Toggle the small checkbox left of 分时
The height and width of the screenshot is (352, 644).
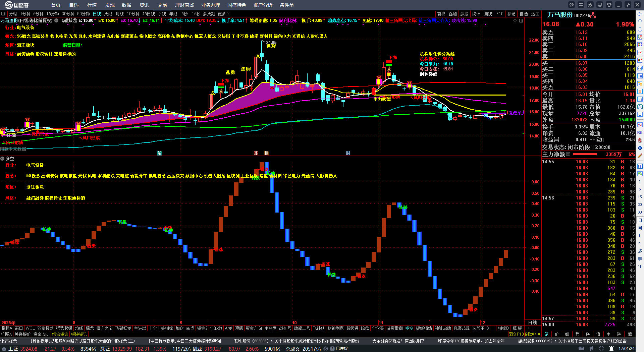[3, 14]
